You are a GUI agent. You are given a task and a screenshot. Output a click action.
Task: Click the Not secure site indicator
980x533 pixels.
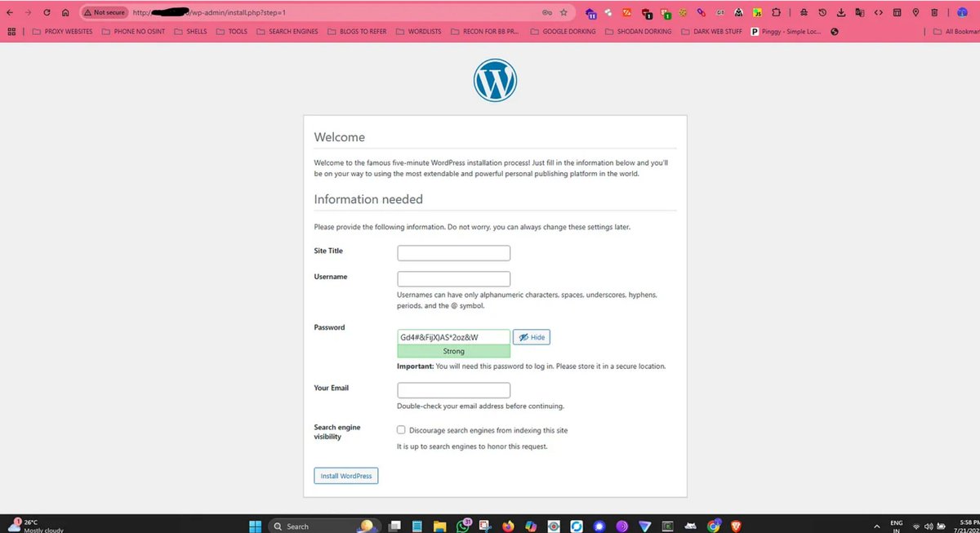click(x=105, y=12)
